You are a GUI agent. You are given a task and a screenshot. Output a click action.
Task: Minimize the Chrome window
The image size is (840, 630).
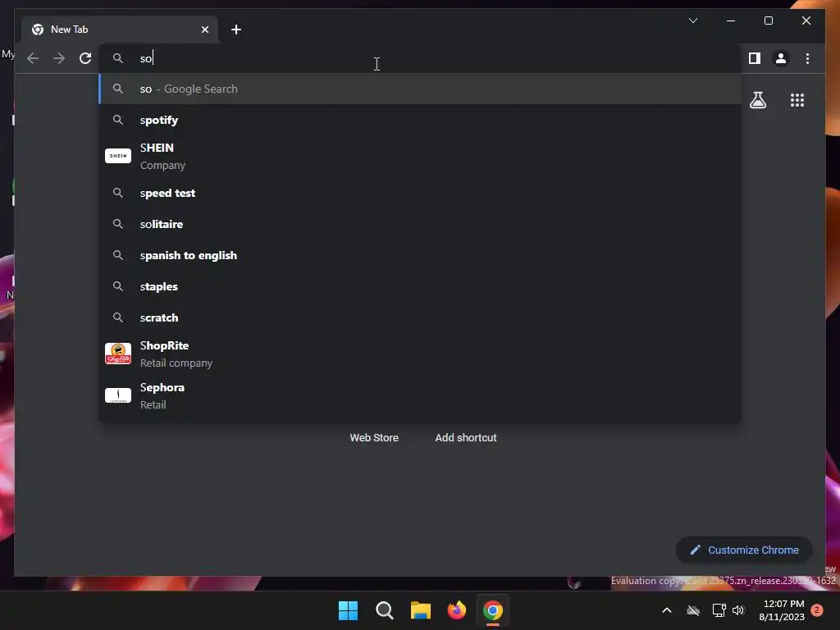[x=731, y=21]
